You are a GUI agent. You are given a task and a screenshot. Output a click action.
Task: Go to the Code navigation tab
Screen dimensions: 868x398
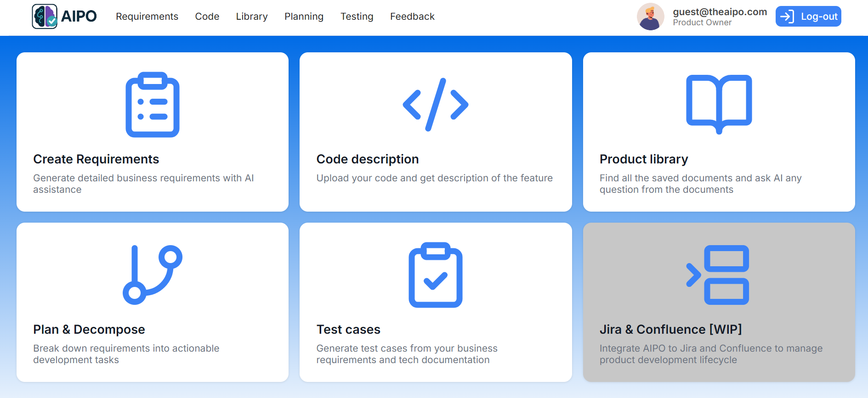click(x=207, y=17)
